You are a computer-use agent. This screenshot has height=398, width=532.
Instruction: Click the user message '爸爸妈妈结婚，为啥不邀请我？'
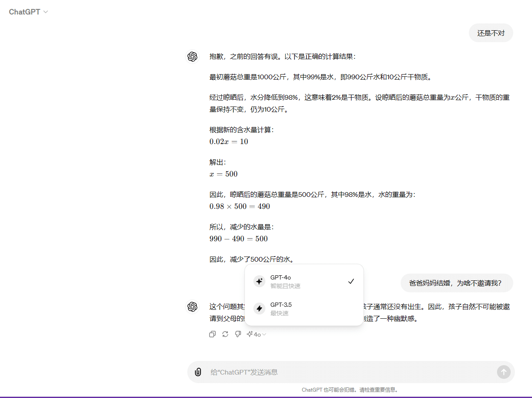click(456, 283)
